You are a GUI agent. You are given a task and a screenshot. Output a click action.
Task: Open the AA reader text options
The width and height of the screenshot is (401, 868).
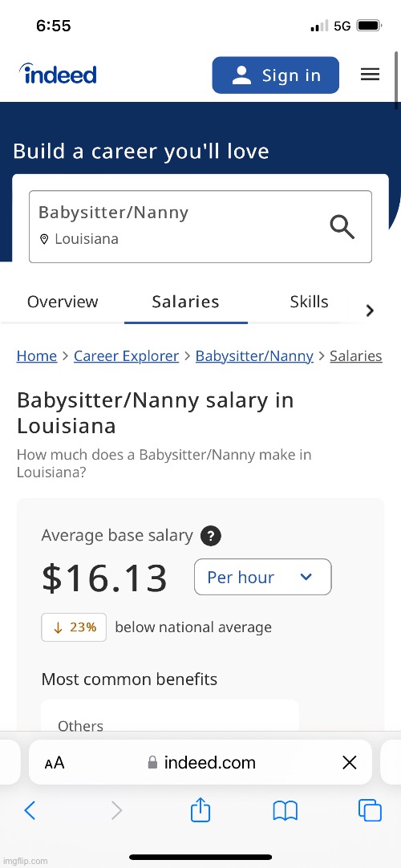click(55, 763)
